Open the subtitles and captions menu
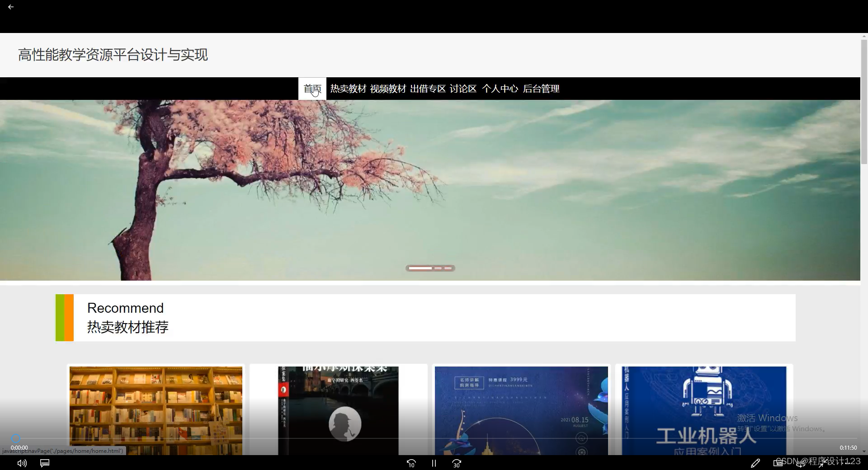Screen dimensions: 868x470 (45, 463)
